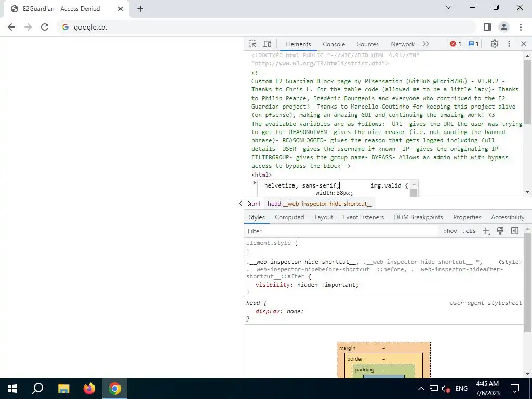Show more DevTools tabs chevron
532x399 pixels.
pyautogui.click(x=426, y=44)
